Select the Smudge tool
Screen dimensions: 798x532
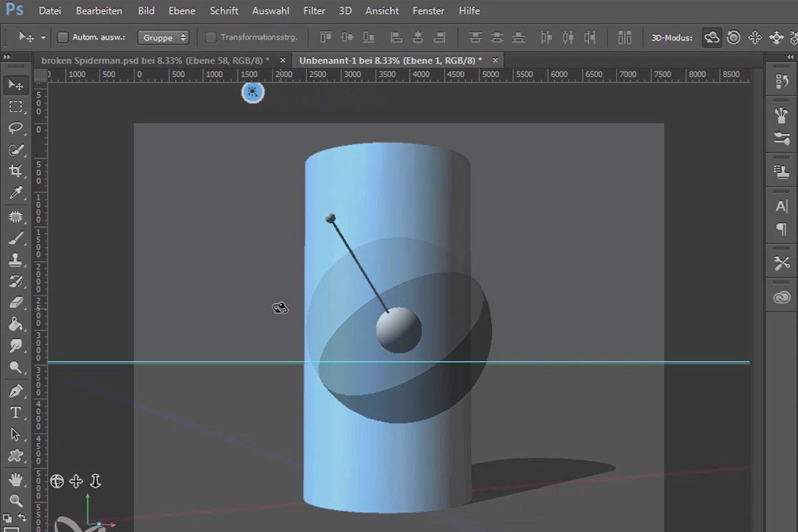tap(16, 346)
